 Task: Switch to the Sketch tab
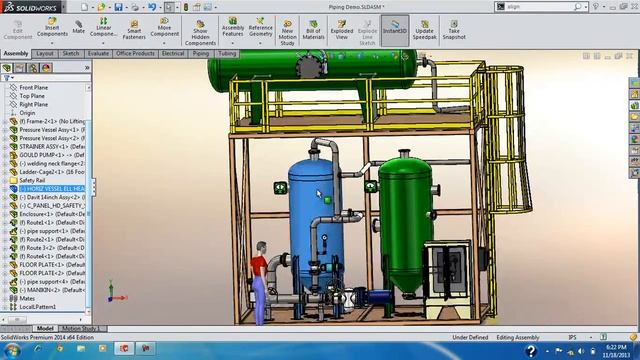coord(71,53)
